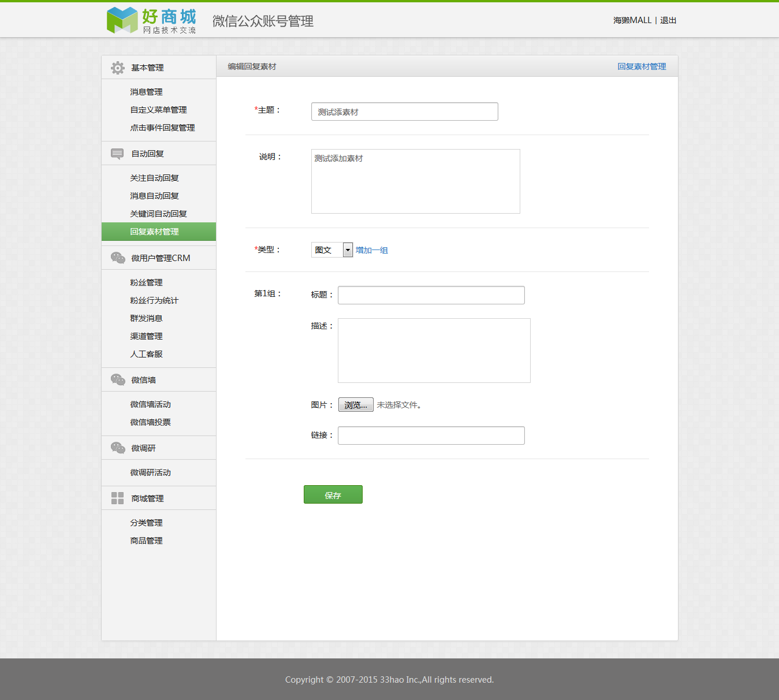This screenshot has height=700, width=779.
Task: Click the 第1组： group label
Action: (x=268, y=293)
